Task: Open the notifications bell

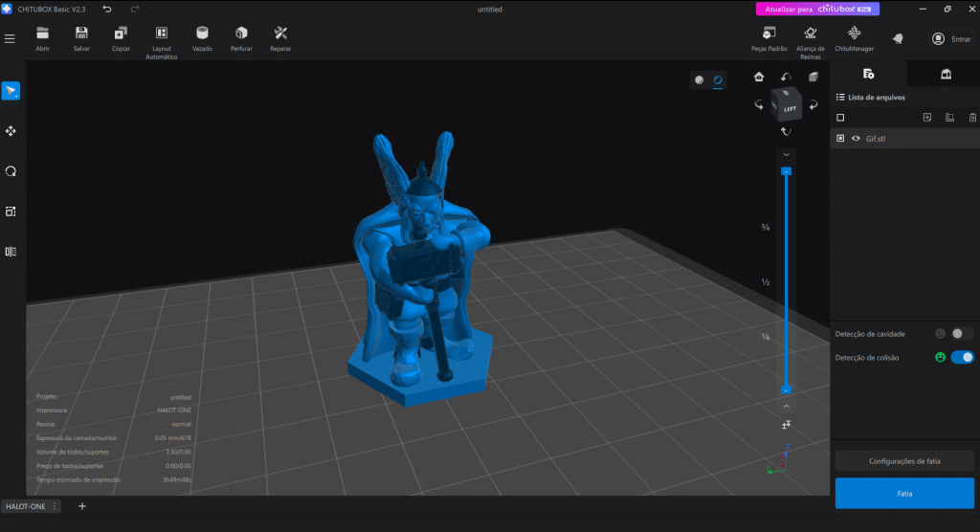Action: click(898, 39)
